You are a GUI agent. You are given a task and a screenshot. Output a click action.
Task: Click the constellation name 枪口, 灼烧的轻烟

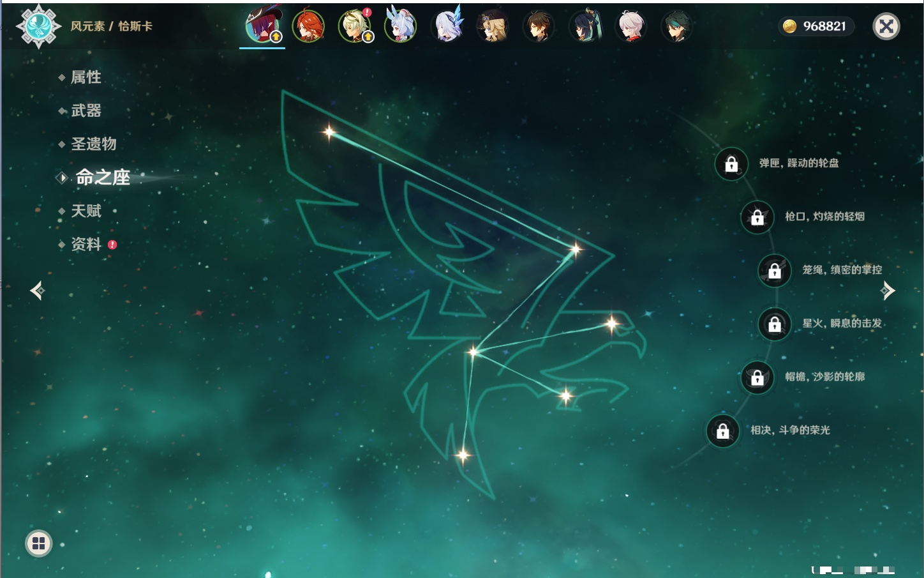tap(825, 217)
